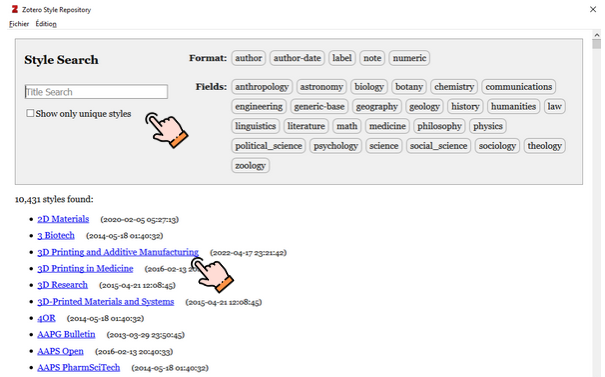
Task: Select the humanities field tag
Action: click(513, 107)
